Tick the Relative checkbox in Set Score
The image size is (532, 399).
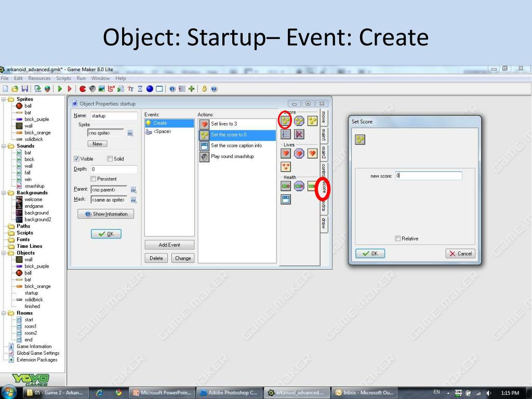[397, 238]
